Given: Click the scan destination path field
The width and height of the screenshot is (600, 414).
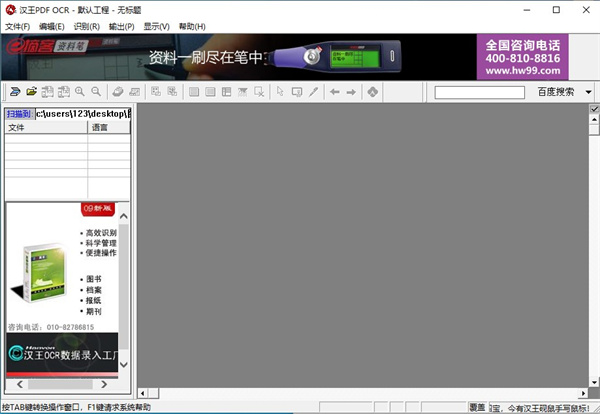Looking at the screenshot, I should [x=83, y=114].
